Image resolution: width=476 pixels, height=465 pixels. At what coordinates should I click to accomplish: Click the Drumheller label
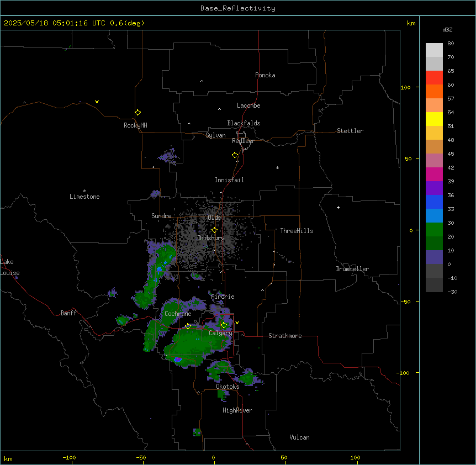(352, 269)
